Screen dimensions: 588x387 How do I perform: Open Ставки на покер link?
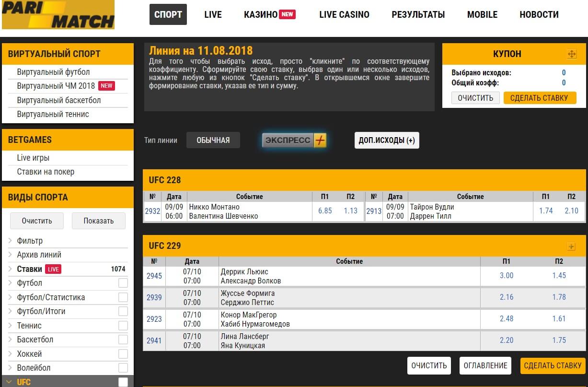pos(46,172)
